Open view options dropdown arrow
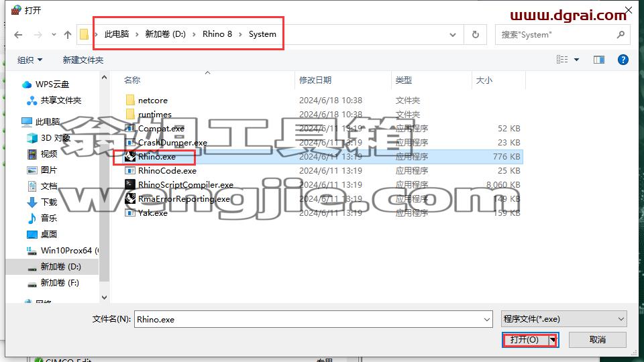644x362 pixels. click(577, 60)
